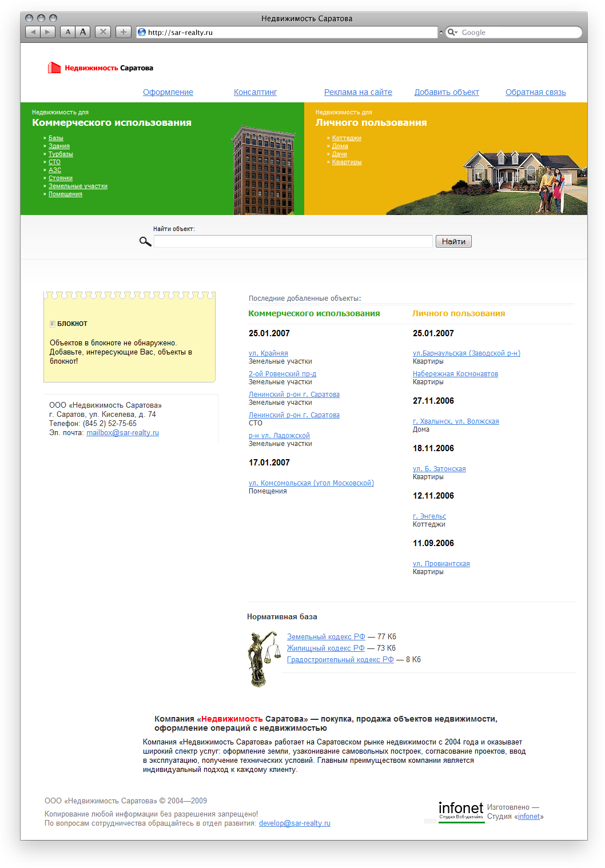The width and height of the screenshot is (605, 868).
Task: Open ул.Барнаульская (Заводской р-н) listing
Action: [x=467, y=353]
